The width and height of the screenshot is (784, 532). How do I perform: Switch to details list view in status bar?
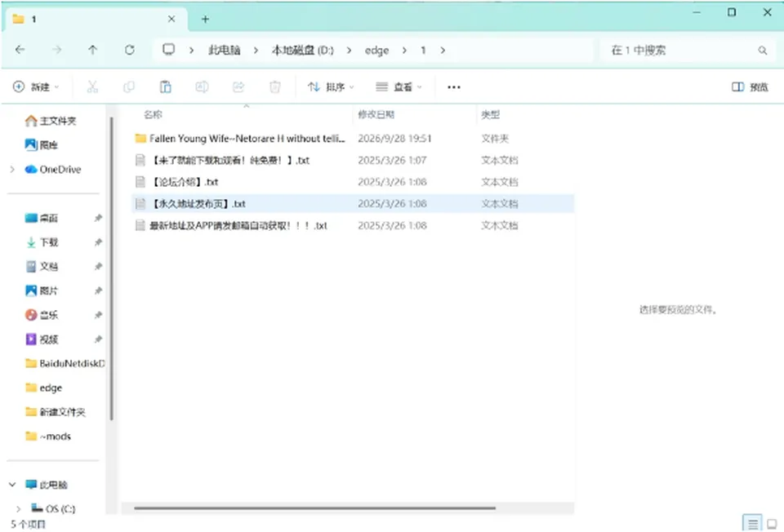752,523
